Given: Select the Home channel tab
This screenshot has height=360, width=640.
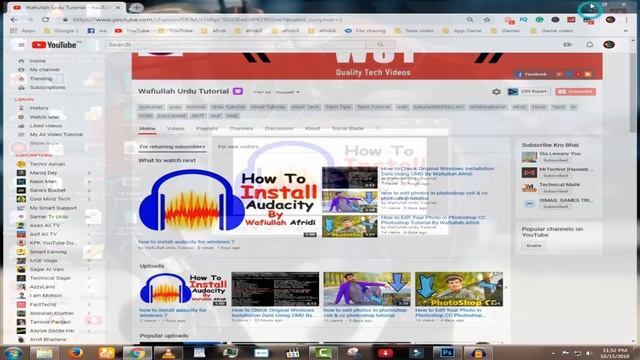Looking at the screenshot, I should (x=147, y=129).
